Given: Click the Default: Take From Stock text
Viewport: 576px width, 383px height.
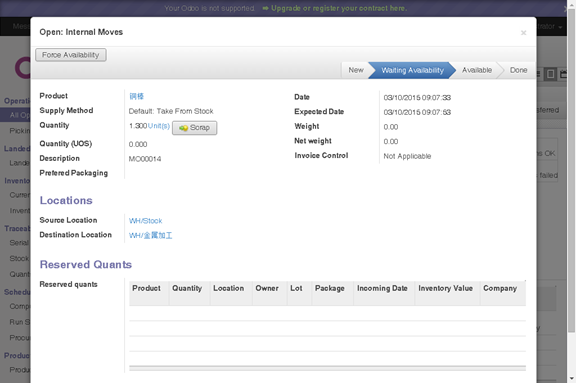Looking at the screenshot, I should (171, 111).
